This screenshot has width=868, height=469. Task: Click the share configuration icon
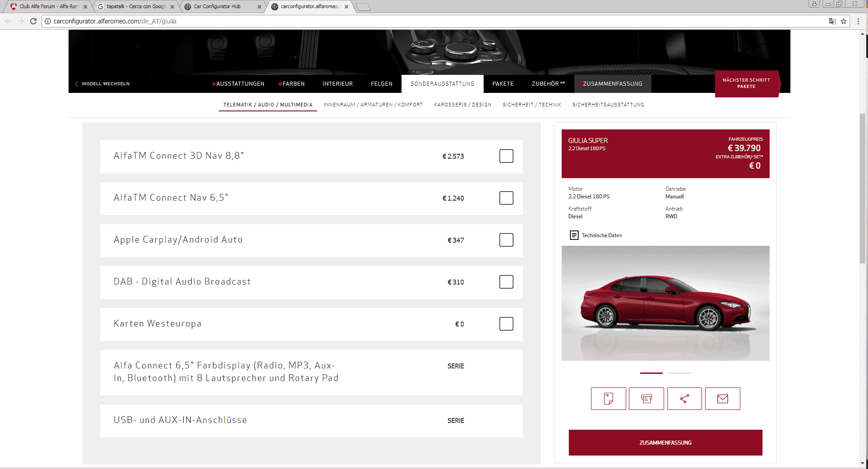(x=684, y=399)
